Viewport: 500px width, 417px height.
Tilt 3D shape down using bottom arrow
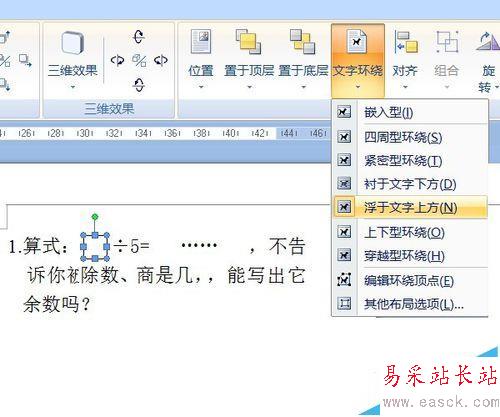tap(139, 85)
